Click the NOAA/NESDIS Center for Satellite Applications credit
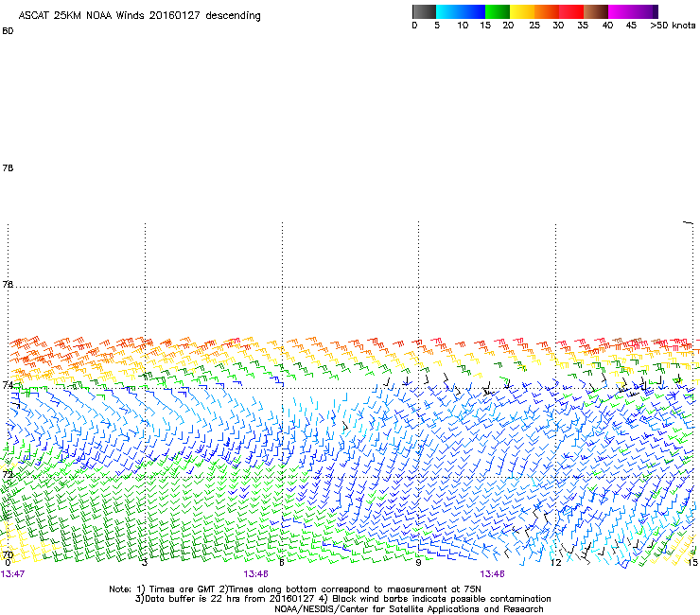Viewport: 700px width, 615px height. click(x=409, y=609)
